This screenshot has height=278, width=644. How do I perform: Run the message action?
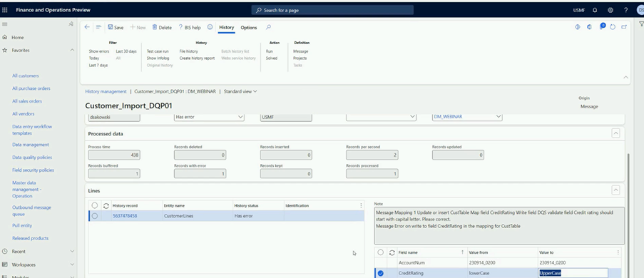(x=269, y=51)
